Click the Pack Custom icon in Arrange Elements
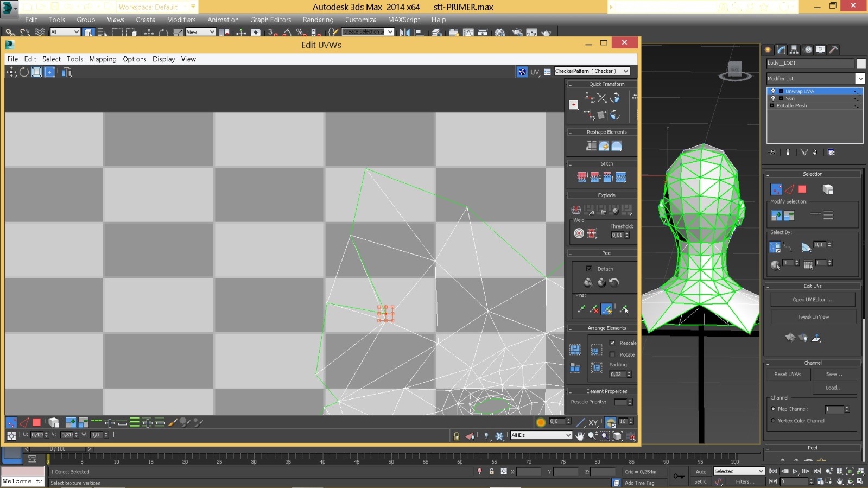 (575, 350)
